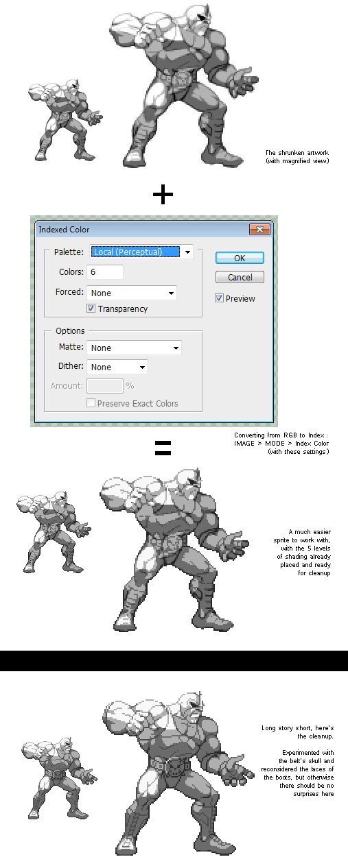Screen dimensions: 348x868
Task: Disable the Preview checkbox
Action: tap(219, 298)
